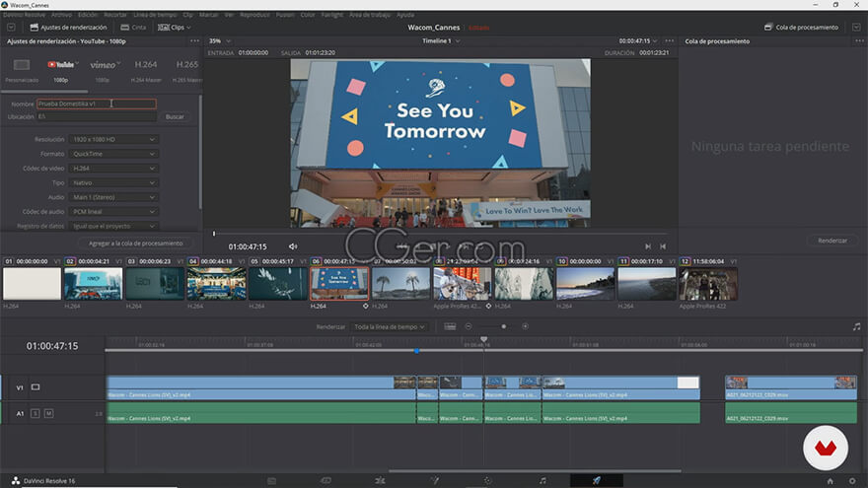Screen dimensions: 868x488
Task: Jump to last frame in viewer
Action: [648, 246]
